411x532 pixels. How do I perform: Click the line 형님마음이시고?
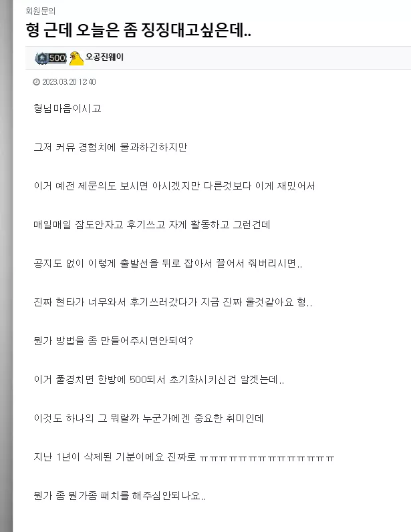coord(67,108)
